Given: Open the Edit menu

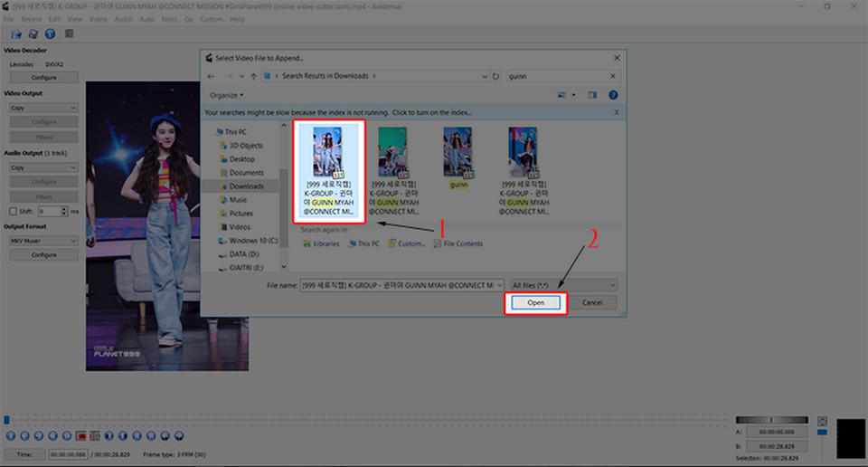Looking at the screenshot, I should pos(54,19).
